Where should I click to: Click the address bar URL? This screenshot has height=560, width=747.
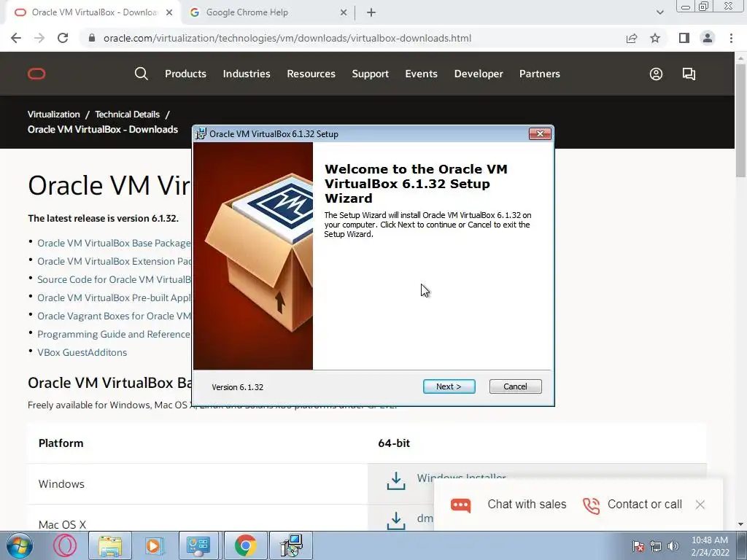pyautogui.click(x=287, y=38)
